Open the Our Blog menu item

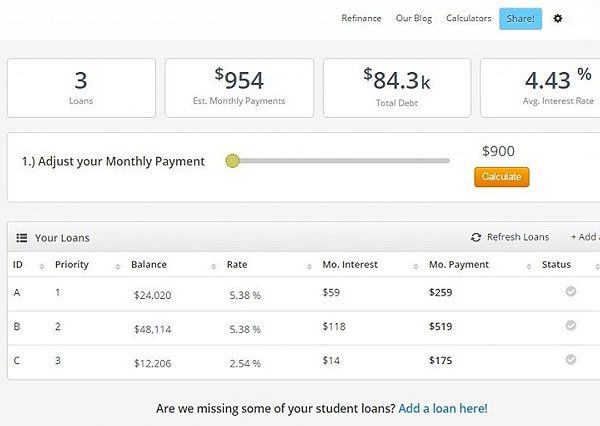(x=414, y=18)
